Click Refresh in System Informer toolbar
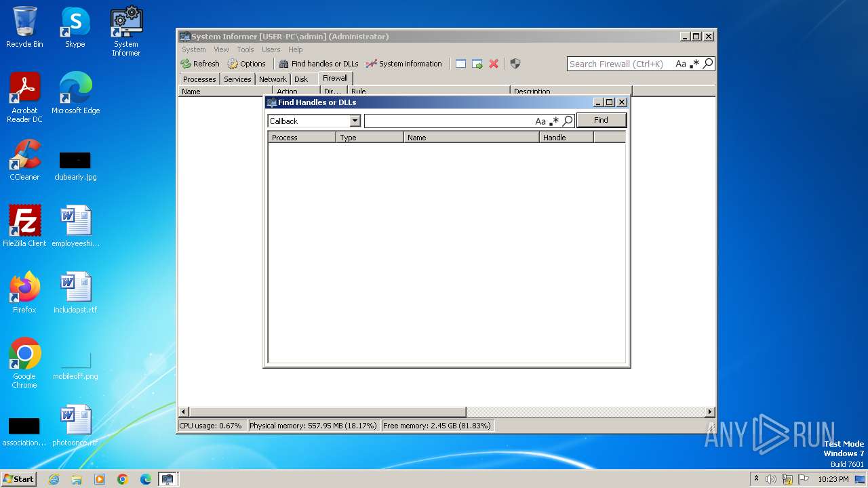This screenshot has width=868, height=488. pyautogui.click(x=200, y=64)
